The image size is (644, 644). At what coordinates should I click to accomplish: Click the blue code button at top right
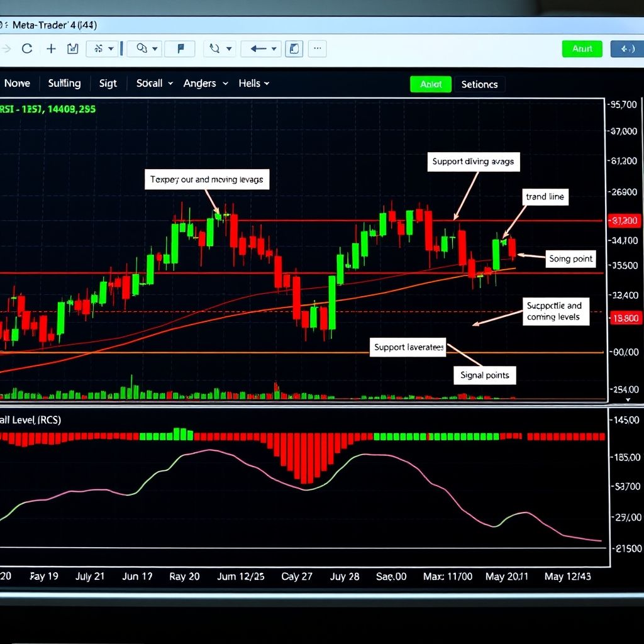626,48
